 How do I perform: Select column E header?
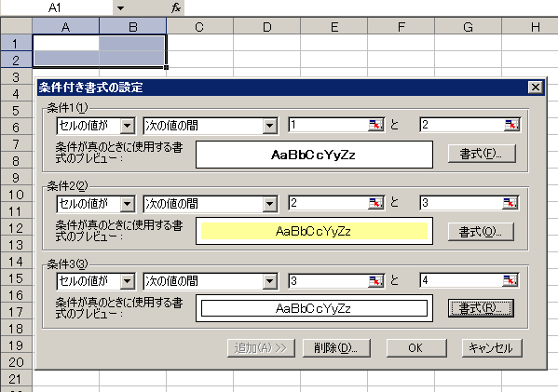[x=333, y=27]
